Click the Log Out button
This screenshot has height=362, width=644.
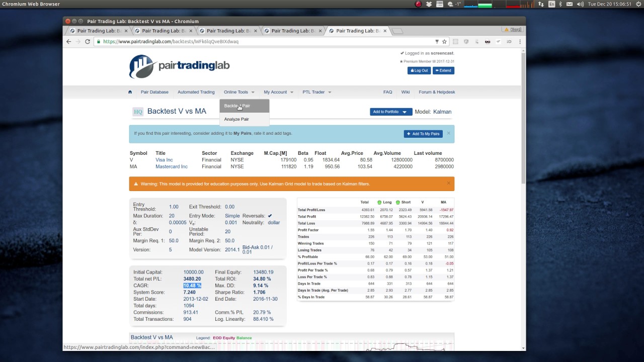pos(419,70)
